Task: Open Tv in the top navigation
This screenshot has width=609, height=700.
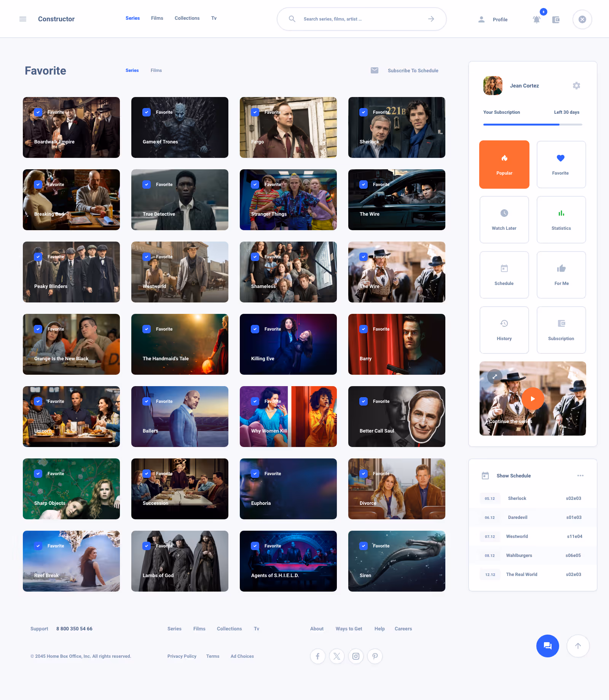Action: pyautogui.click(x=214, y=18)
